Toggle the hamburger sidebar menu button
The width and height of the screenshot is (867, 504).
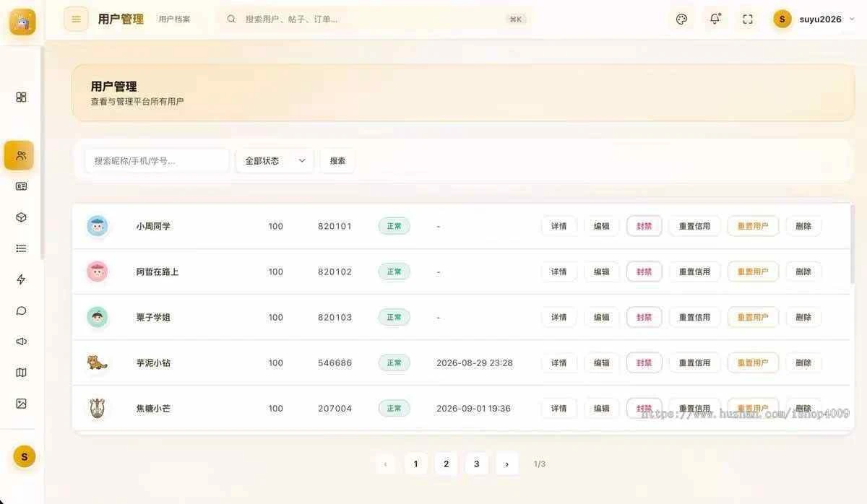76,19
